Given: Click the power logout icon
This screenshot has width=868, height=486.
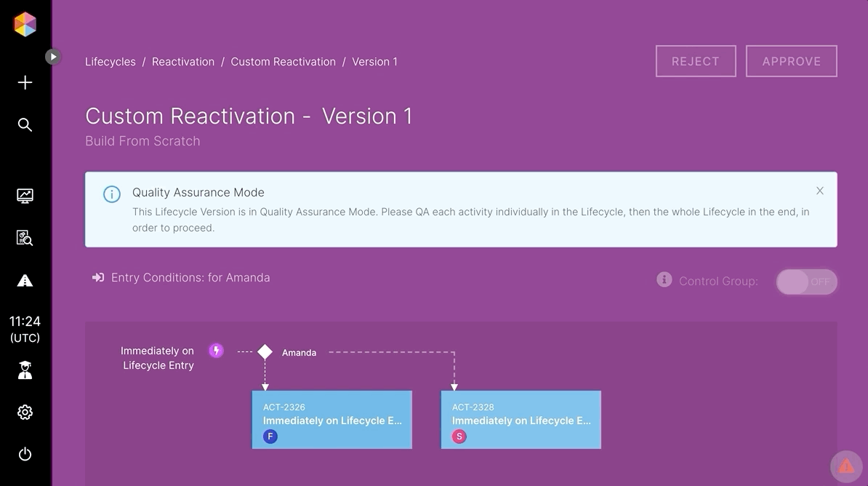Looking at the screenshot, I should pyautogui.click(x=25, y=455).
